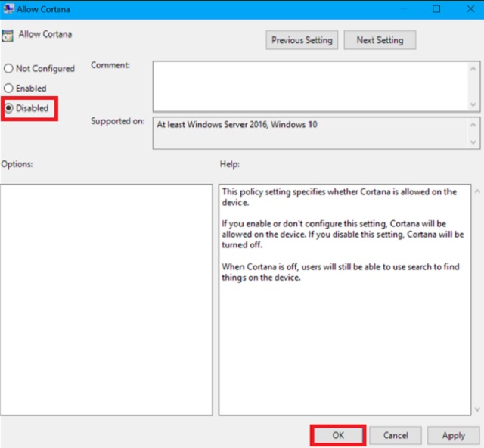Click the Help: label

pyautogui.click(x=230, y=164)
